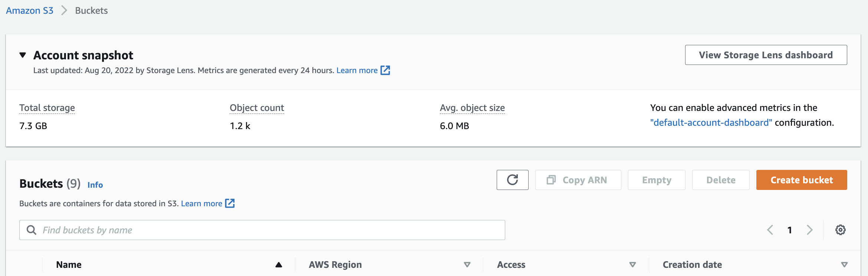Sort buckets by Name column arrow
The image size is (868, 276).
point(279,264)
